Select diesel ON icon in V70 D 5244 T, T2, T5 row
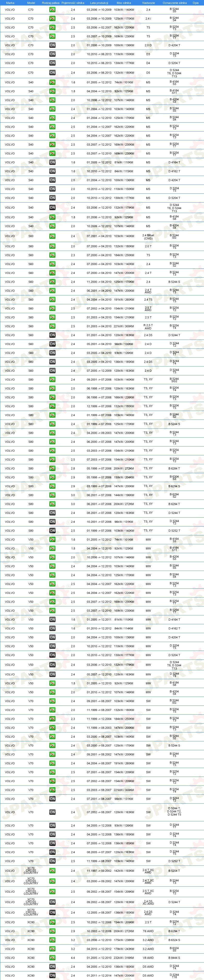Viewport: 204px width, 980px height. click(52, 812)
